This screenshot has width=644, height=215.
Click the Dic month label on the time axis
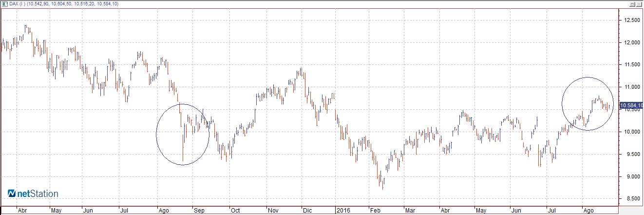pyautogui.click(x=307, y=211)
